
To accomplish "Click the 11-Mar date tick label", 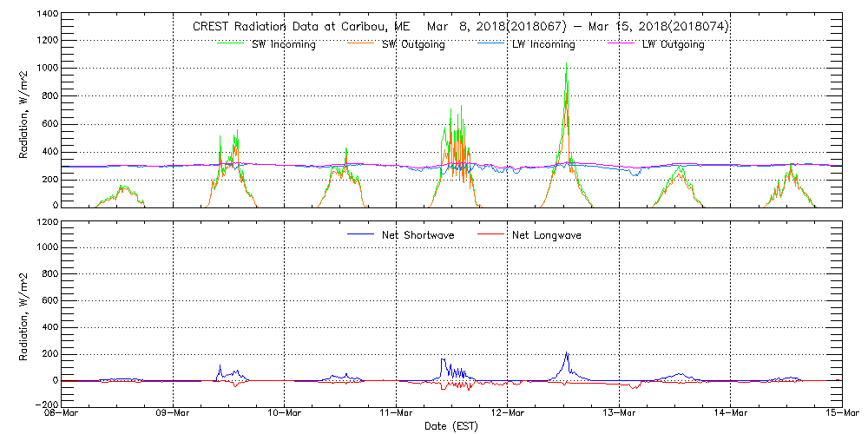I will [396, 412].
